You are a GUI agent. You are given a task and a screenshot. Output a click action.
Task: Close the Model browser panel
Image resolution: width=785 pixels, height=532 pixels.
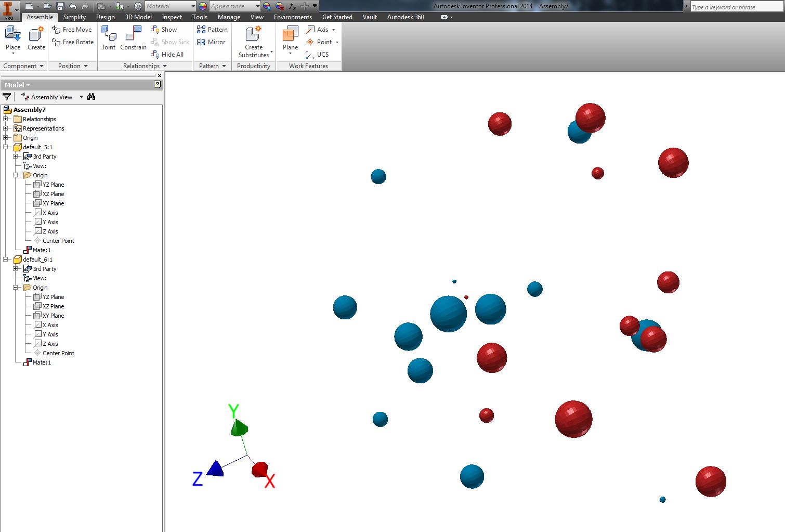tap(160, 75)
